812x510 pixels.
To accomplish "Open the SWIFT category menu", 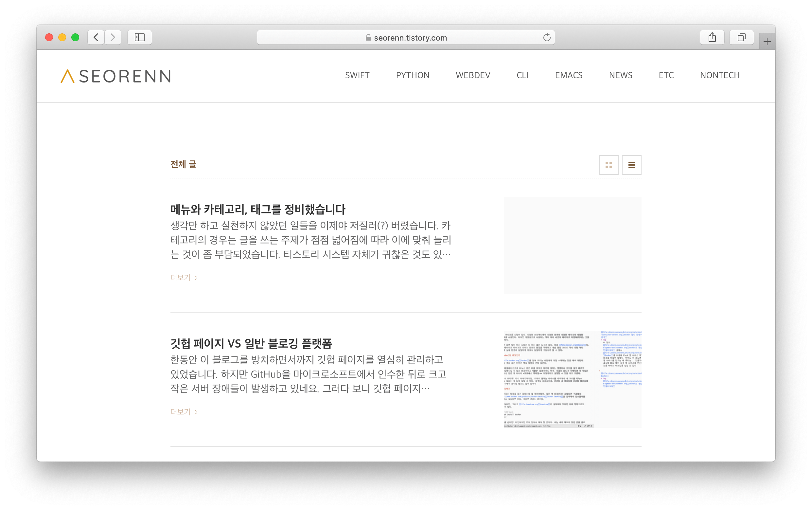I will (357, 75).
